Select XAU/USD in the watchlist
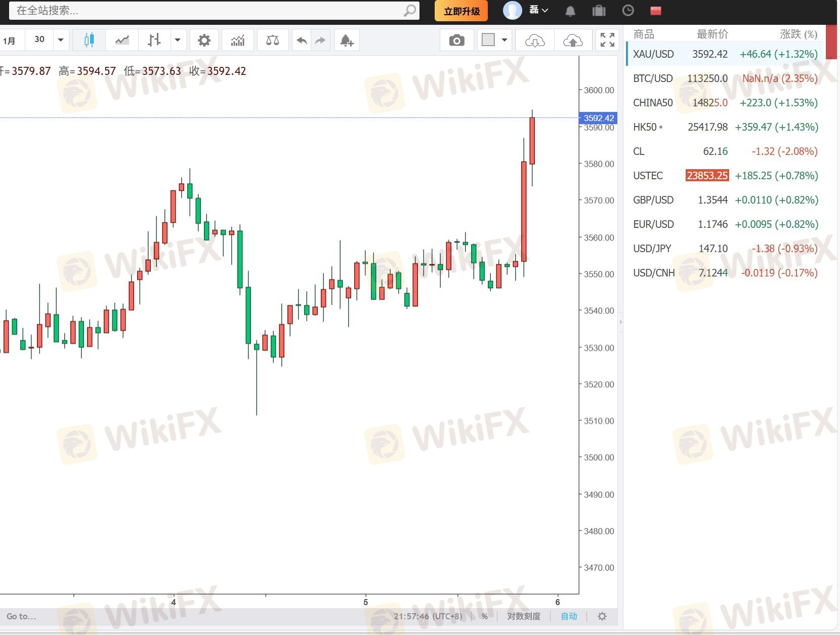This screenshot has height=635, width=840. pos(725,54)
